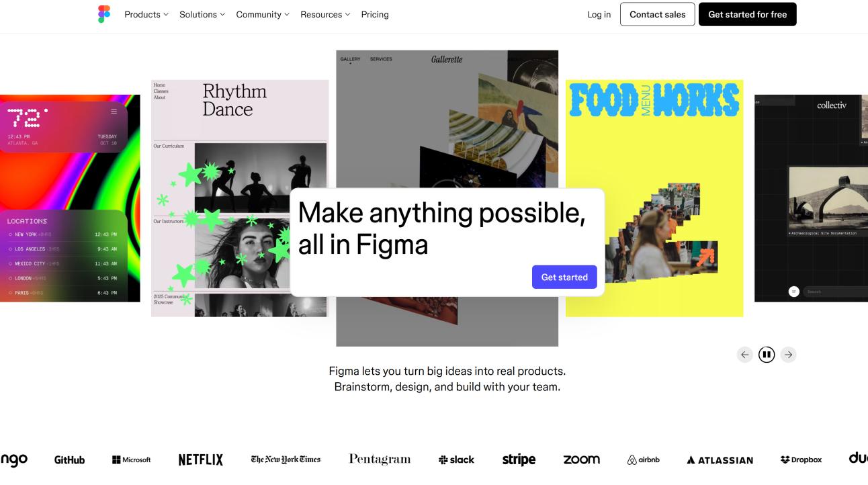The width and height of the screenshot is (868, 485).
Task: Expand the Products dropdown menu
Action: click(x=146, y=14)
